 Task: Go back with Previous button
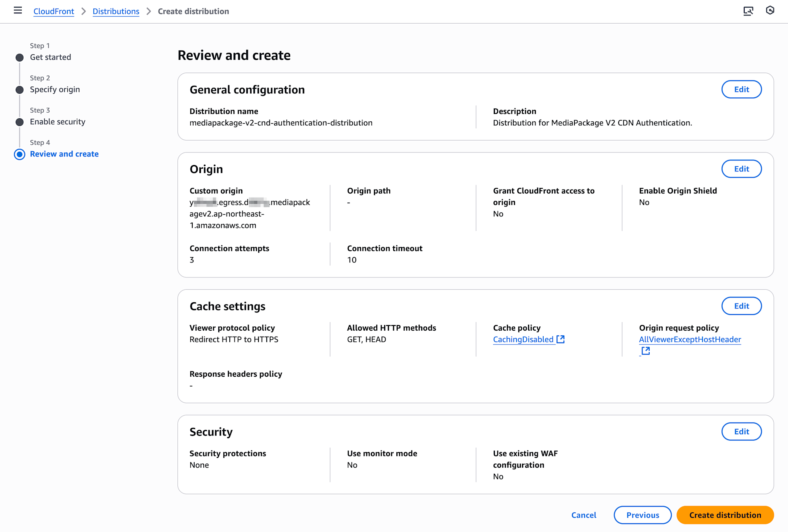tap(642, 515)
